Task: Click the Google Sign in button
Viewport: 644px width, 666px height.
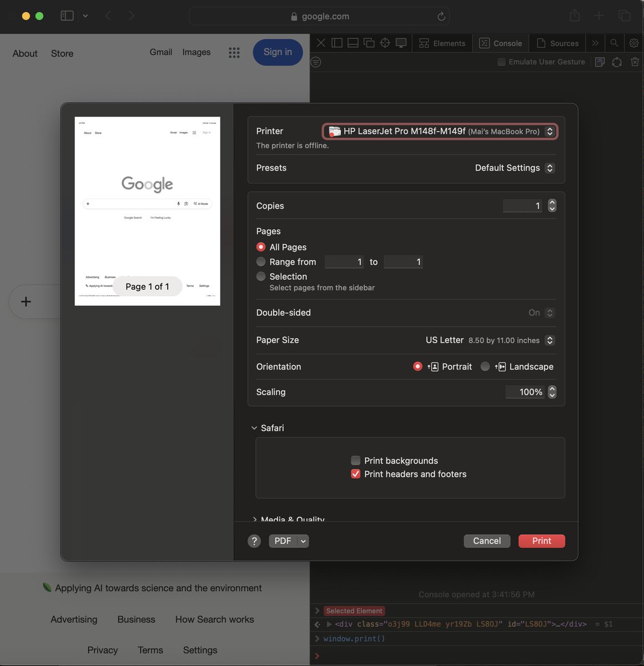Action: click(278, 52)
